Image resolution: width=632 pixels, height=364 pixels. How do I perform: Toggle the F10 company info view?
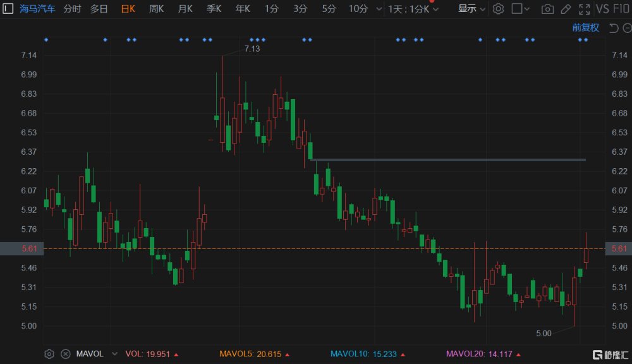(622, 9)
